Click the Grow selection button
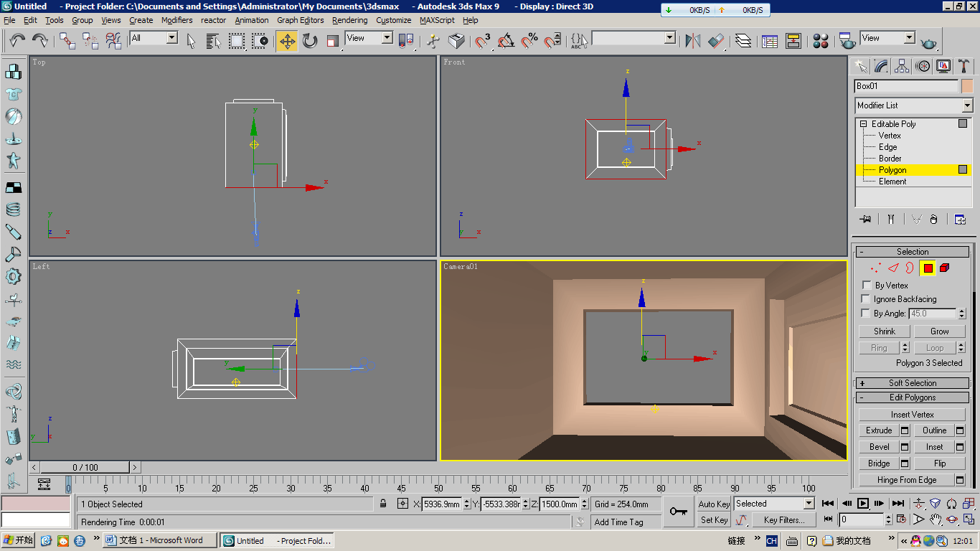The image size is (980, 551). click(940, 331)
